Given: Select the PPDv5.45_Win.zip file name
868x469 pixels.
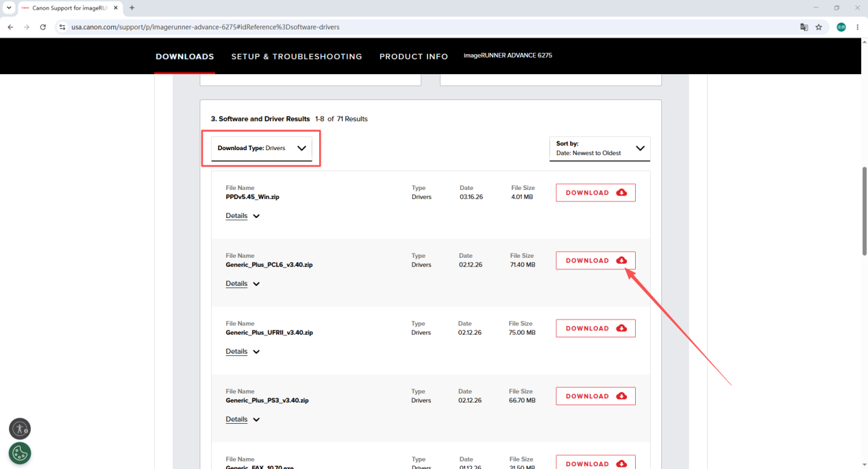Looking at the screenshot, I should point(252,197).
